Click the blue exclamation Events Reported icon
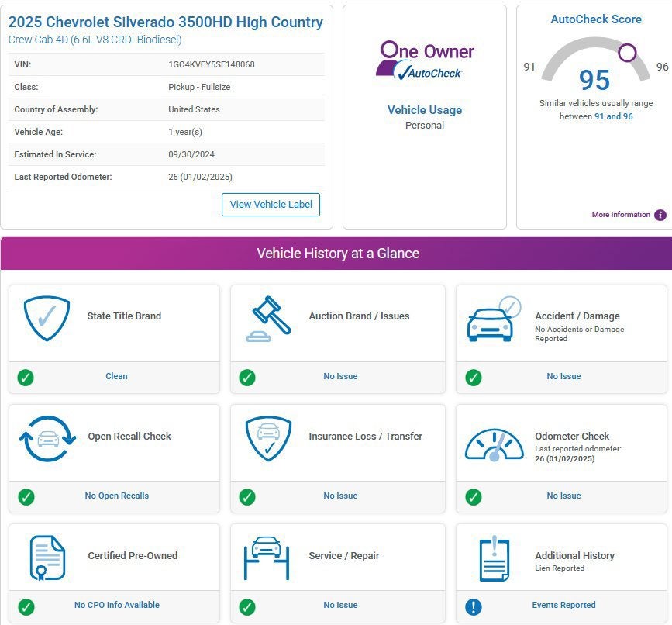Image resolution: width=672 pixels, height=625 pixels. 473,606
